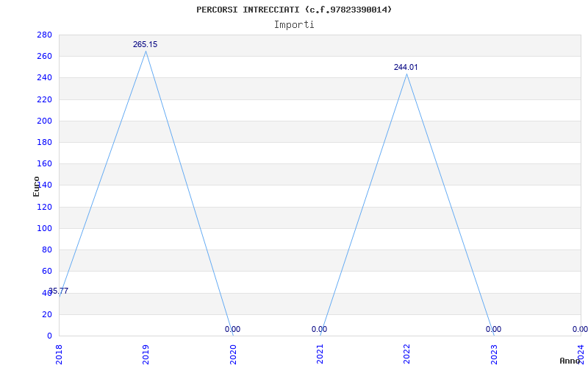The width and height of the screenshot is (588, 368).
Task: Click the 2020 x-axis year label
Action: [x=233, y=355]
